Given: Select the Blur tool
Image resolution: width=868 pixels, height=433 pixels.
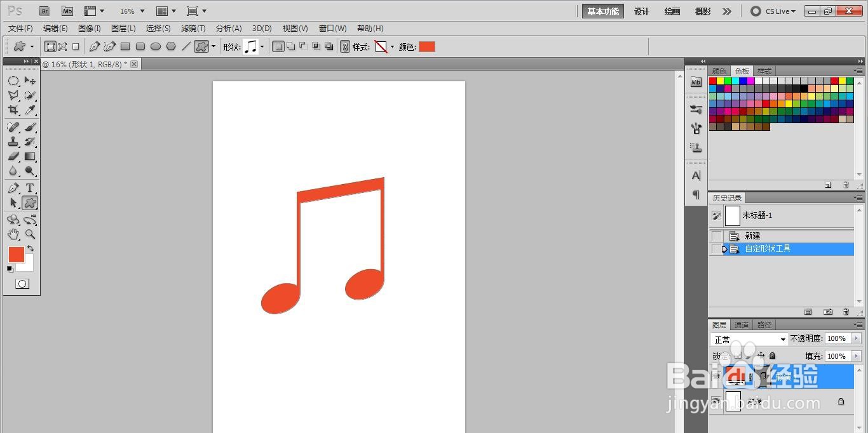Looking at the screenshot, I should click(x=13, y=171).
